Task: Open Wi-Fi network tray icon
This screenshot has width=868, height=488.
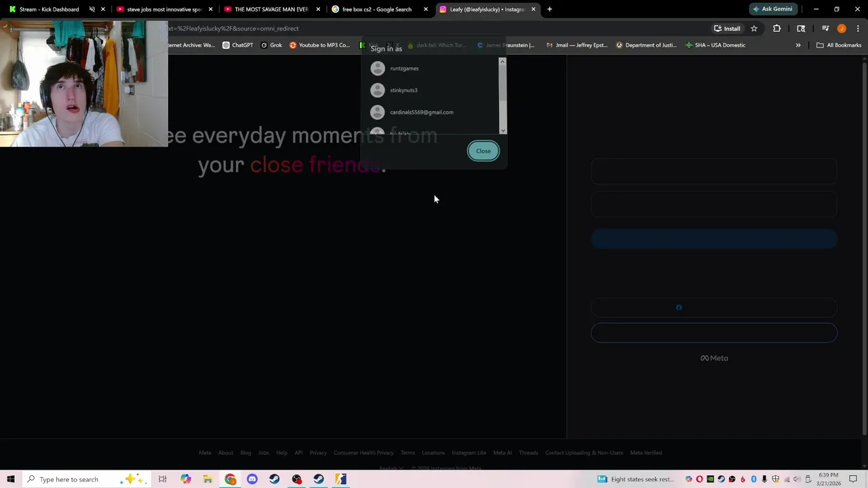Action: coord(786,479)
